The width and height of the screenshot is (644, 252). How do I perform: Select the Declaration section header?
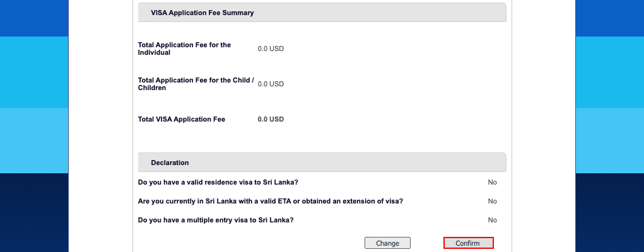pyautogui.click(x=170, y=163)
